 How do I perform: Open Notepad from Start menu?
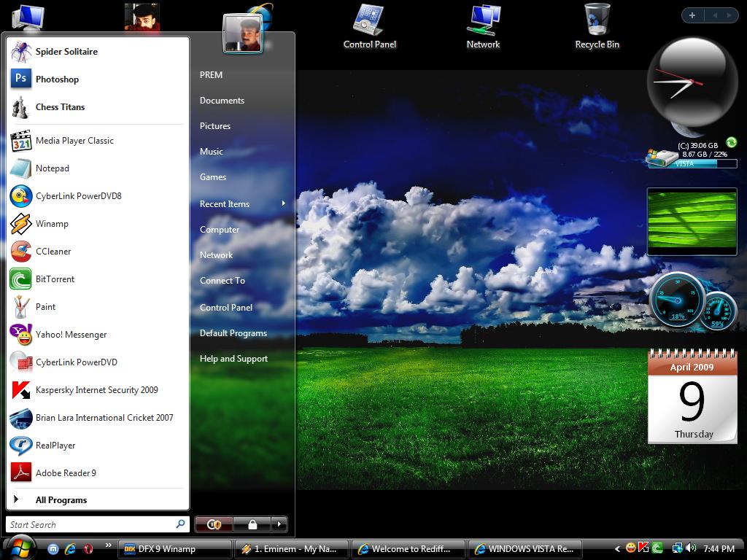coord(98,168)
